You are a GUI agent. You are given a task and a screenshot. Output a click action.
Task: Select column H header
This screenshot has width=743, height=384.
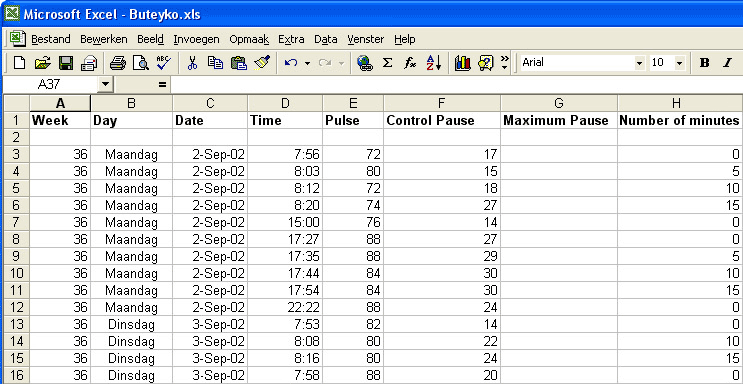coord(676,103)
